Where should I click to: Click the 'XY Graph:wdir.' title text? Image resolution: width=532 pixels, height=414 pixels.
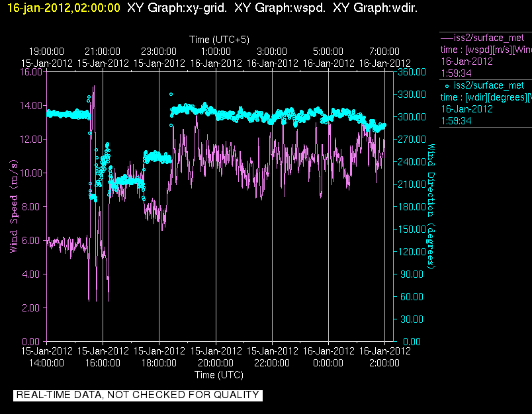point(375,7)
